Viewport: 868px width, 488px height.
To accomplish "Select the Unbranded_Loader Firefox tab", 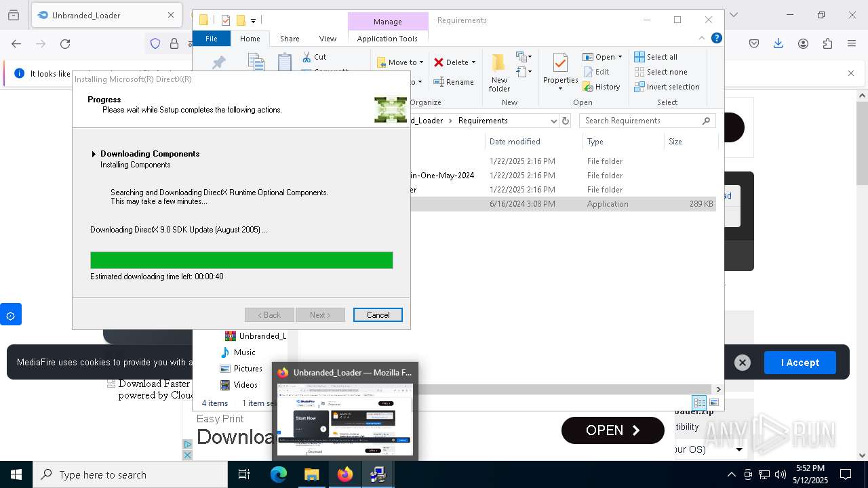I will [105, 15].
